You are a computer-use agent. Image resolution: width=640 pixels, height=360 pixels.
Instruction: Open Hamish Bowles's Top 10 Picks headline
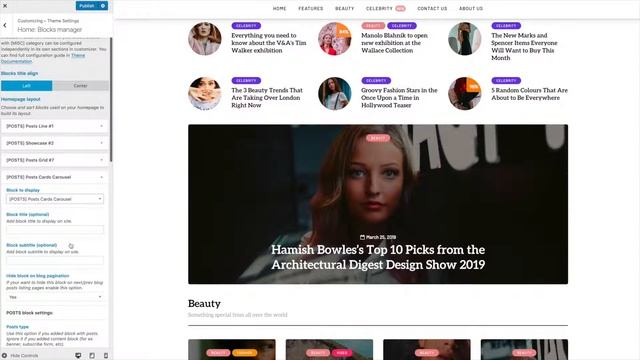coord(378,257)
